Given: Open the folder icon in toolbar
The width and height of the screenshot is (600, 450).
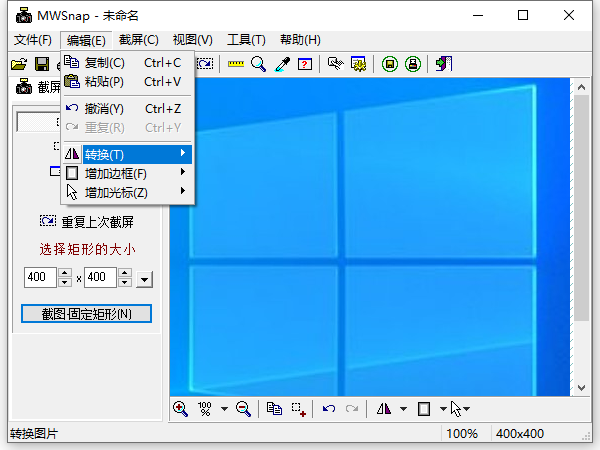Looking at the screenshot, I should pos(19,64).
